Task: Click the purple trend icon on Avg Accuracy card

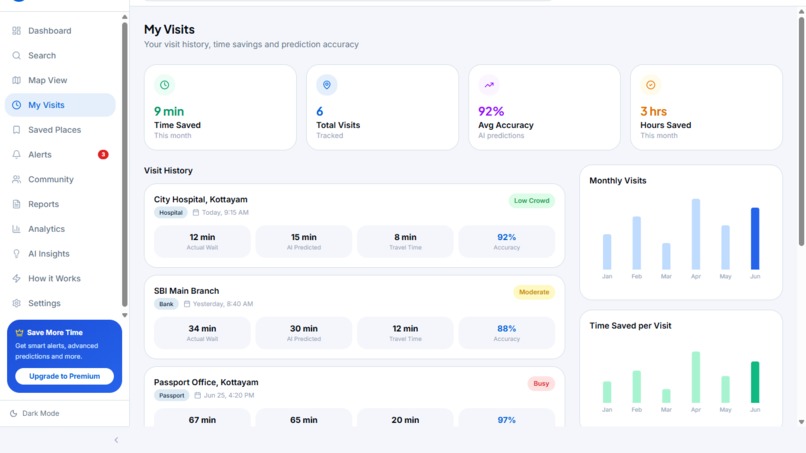Action: click(x=489, y=85)
